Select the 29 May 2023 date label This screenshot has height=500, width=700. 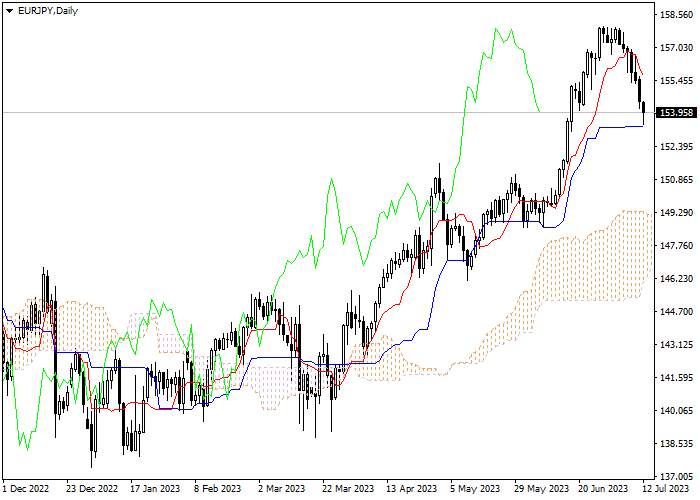541,488
